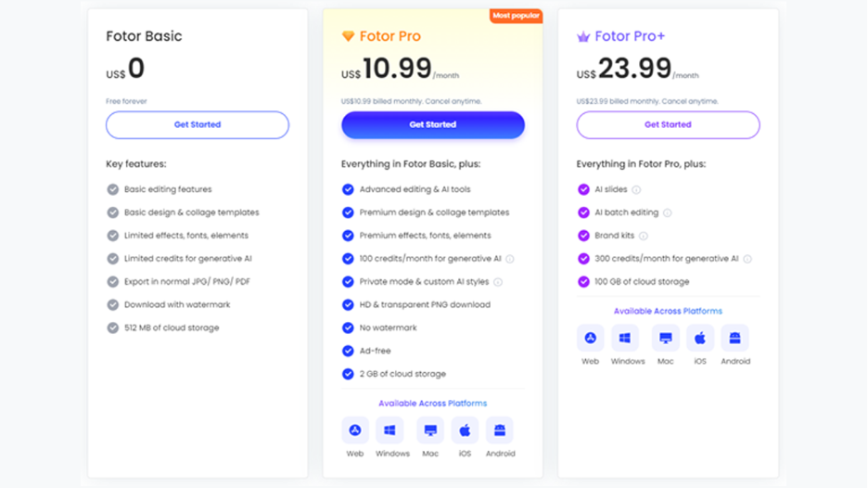Click 'Download with watermark'

point(177,304)
